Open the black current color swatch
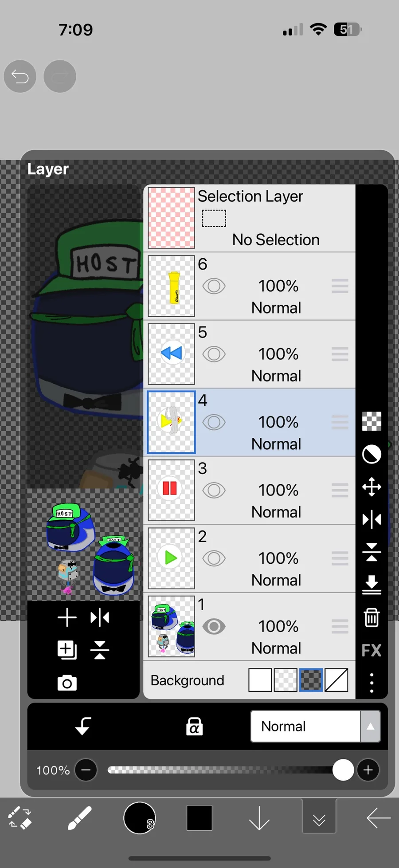The image size is (399, 868). [199, 818]
